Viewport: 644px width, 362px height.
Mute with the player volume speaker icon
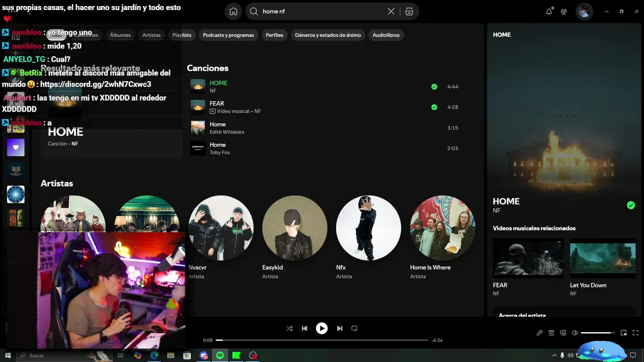click(x=575, y=333)
